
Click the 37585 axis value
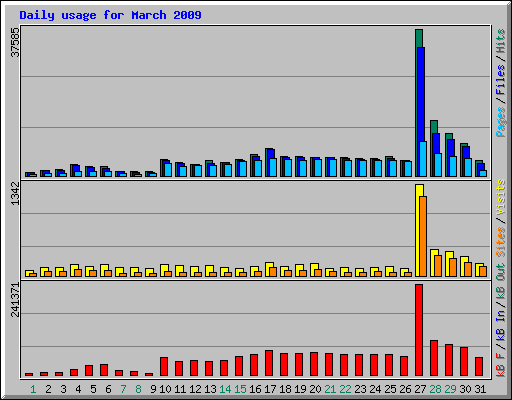pos(15,42)
